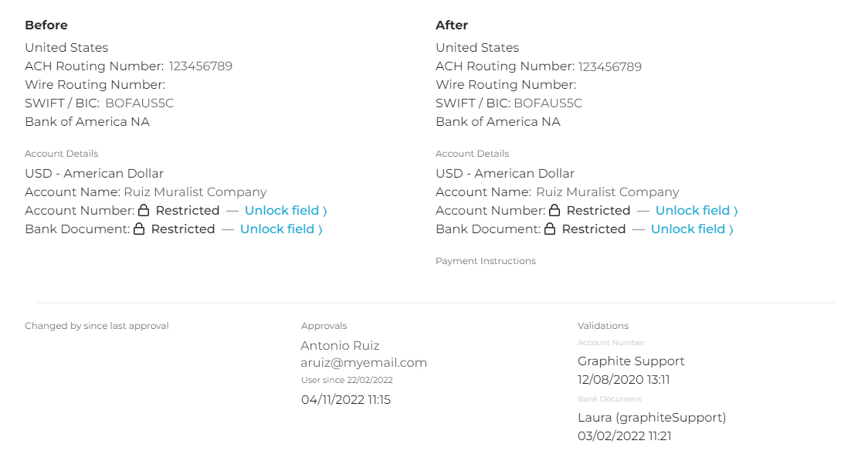Click lock icon beside After Bank Document
Image resolution: width=868 pixels, height=461 pixels.
tap(550, 229)
